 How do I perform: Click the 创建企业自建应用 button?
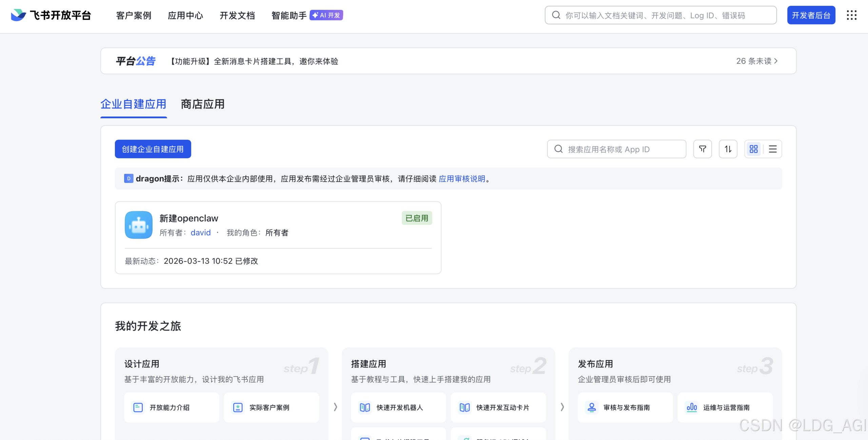point(153,149)
